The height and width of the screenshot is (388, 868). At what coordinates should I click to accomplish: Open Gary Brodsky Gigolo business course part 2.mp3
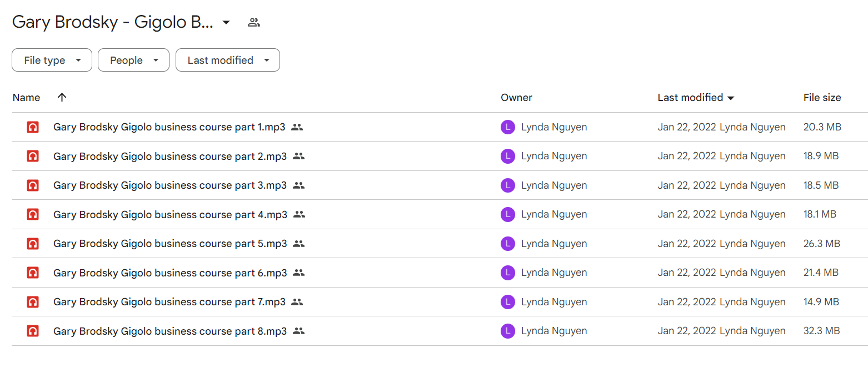[170, 157]
